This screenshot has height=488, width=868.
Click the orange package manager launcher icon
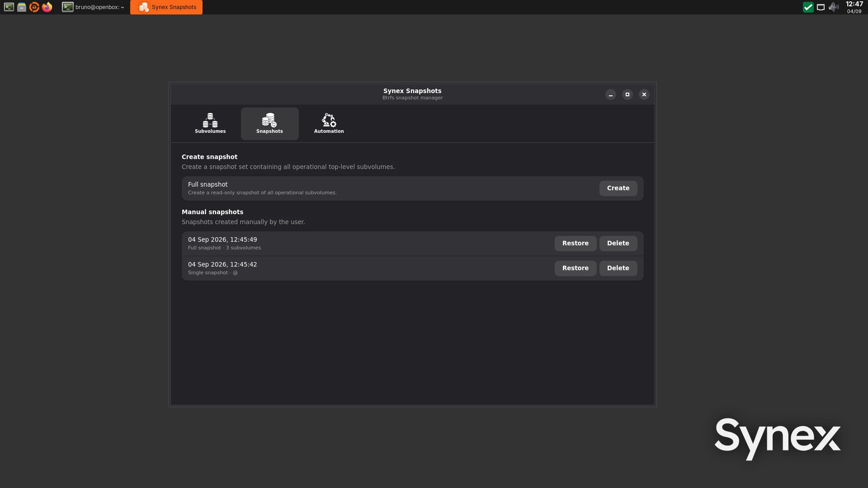34,7
